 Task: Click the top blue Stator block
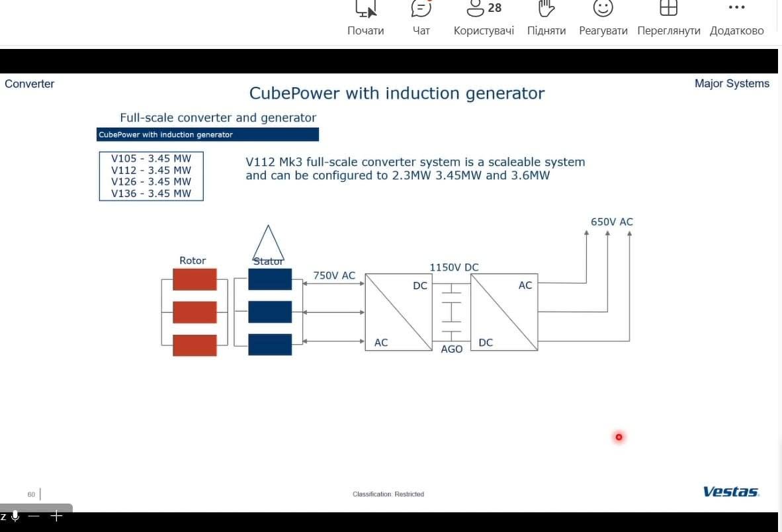coord(270,279)
